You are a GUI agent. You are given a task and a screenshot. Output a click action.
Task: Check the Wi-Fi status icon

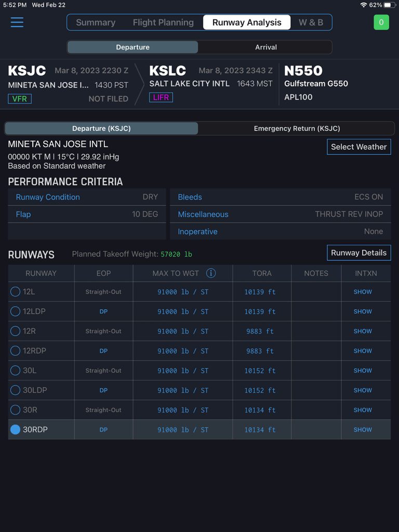363,5
